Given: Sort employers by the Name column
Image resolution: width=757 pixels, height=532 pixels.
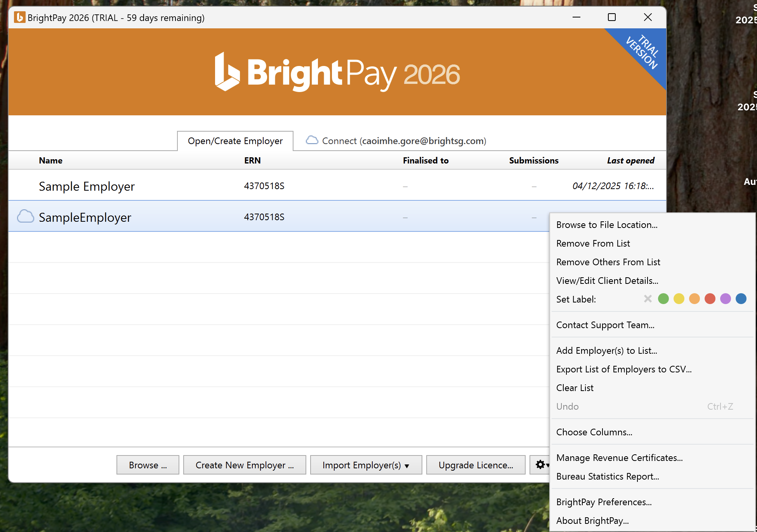Looking at the screenshot, I should [x=50, y=160].
